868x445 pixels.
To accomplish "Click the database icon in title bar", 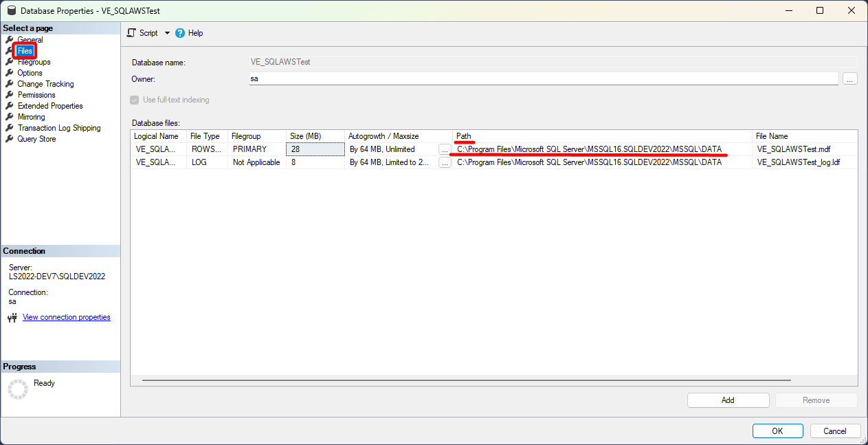I will [10, 11].
